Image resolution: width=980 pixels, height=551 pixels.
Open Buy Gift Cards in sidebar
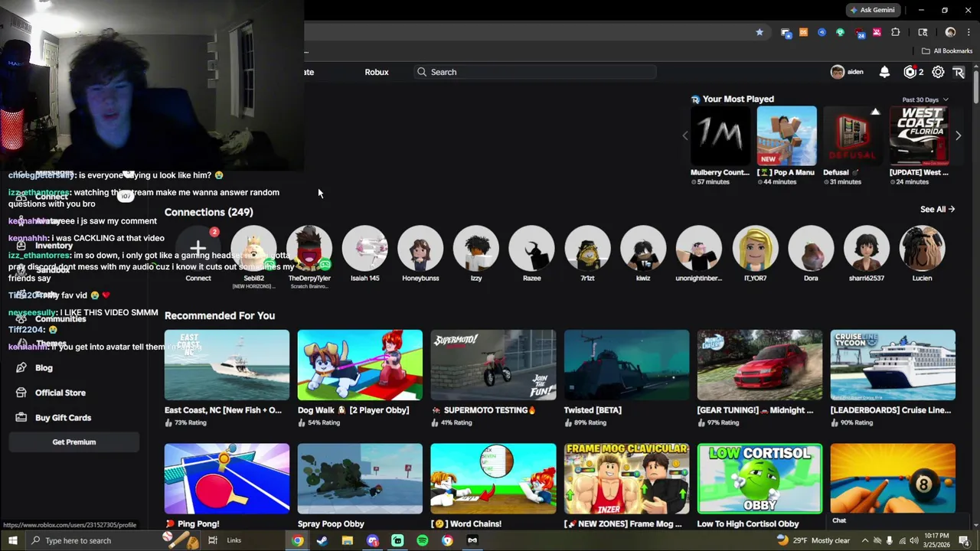63,418
